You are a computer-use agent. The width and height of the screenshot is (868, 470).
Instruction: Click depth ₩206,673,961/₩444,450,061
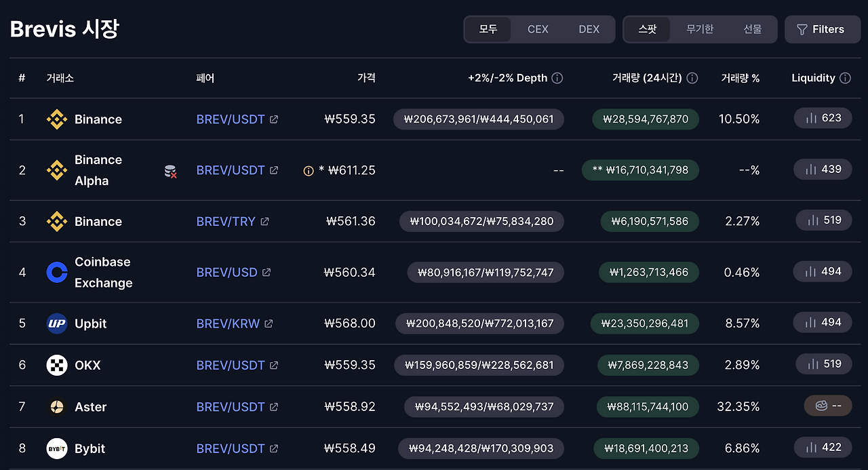point(479,119)
